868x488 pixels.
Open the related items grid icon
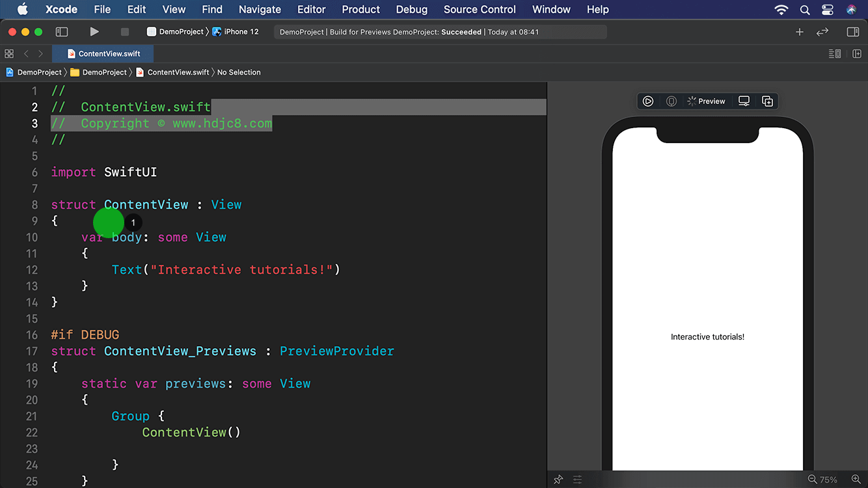click(x=9, y=53)
